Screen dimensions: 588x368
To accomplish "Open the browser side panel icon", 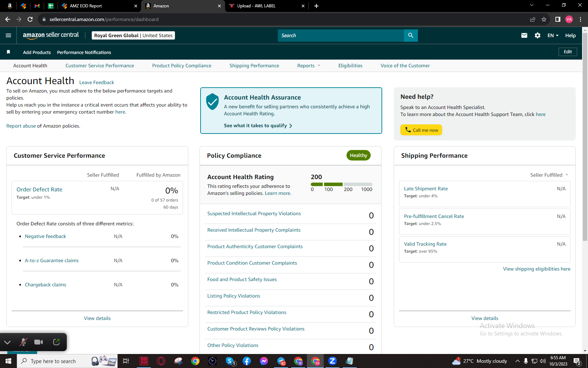I will click(x=558, y=19).
